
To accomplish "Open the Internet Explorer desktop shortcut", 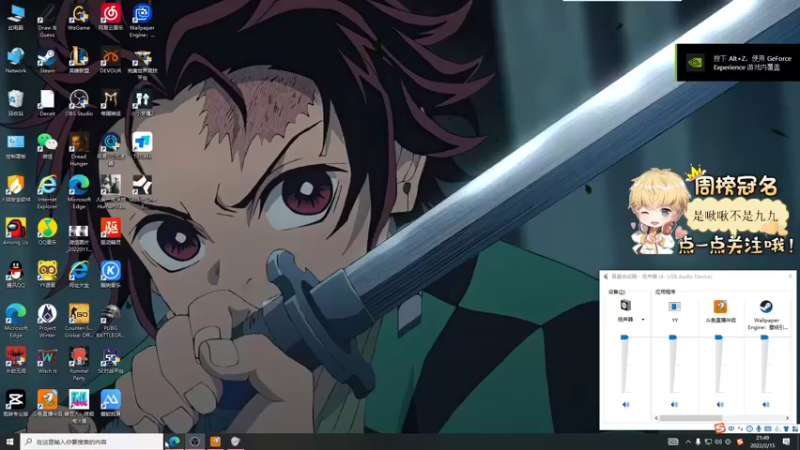I will click(47, 193).
